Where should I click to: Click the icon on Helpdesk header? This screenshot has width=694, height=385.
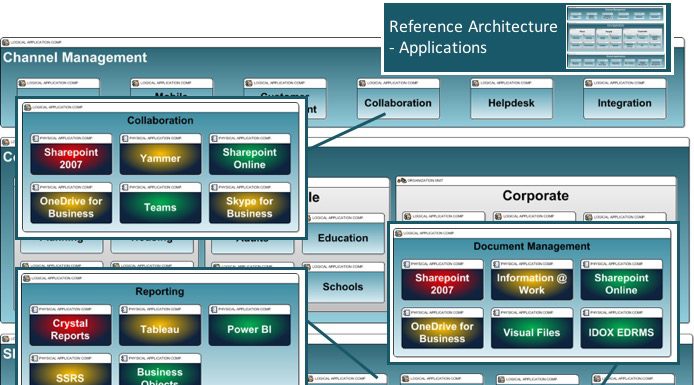pyautogui.click(x=475, y=83)
